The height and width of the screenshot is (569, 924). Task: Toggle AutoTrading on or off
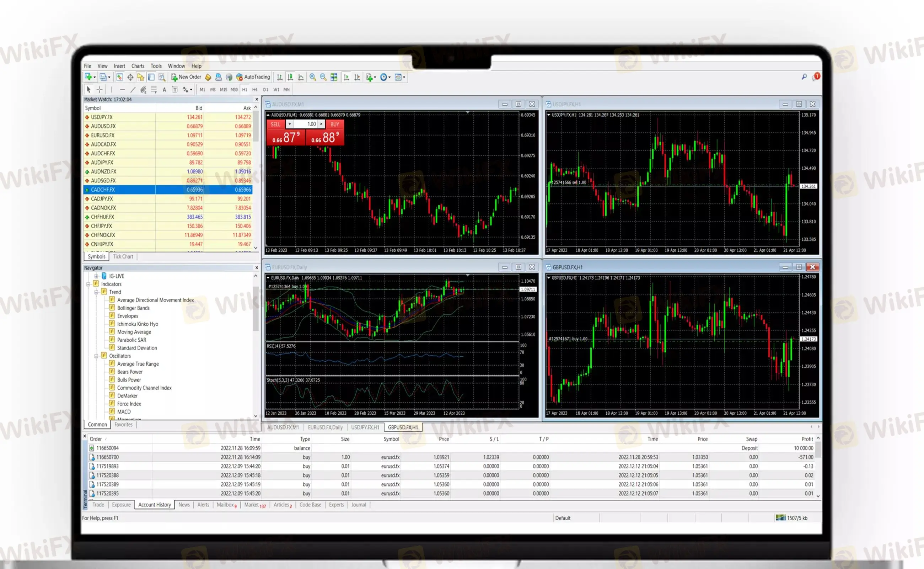[253, 77]
